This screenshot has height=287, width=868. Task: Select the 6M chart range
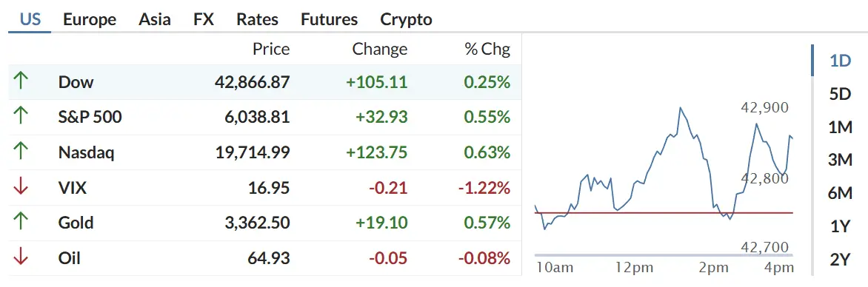coord(840,193)
